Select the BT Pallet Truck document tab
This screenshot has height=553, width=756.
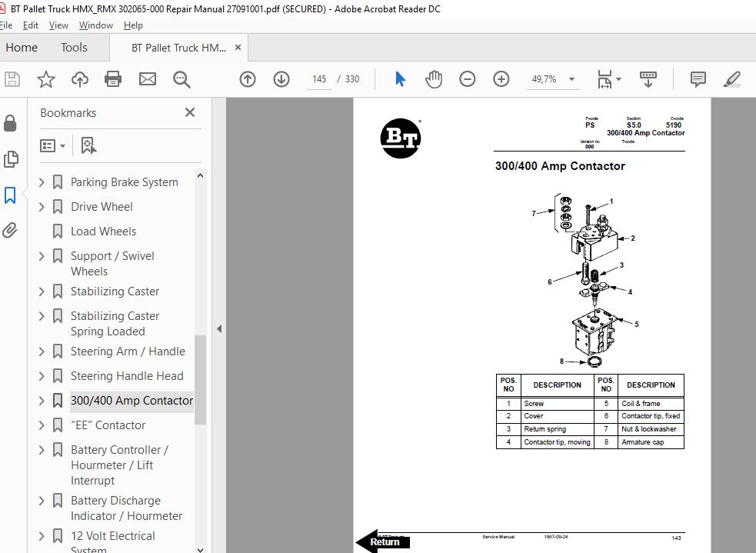pyautogui.click(x=178, y=48)
